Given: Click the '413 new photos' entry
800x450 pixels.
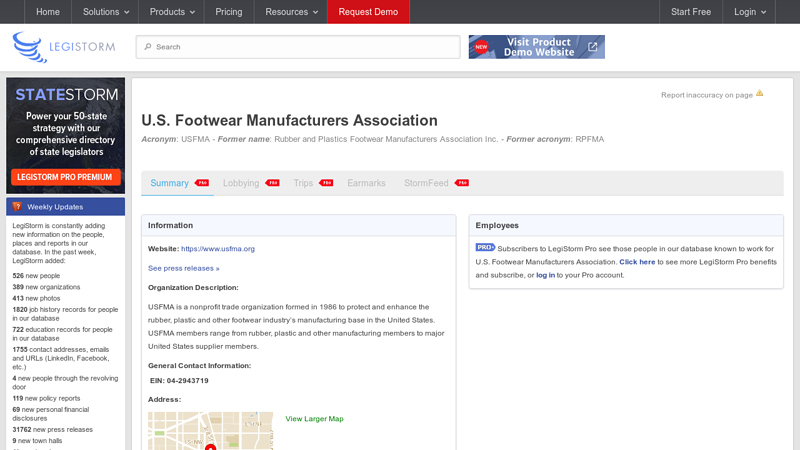Looking at the screenshot, I should click(36, 298).
